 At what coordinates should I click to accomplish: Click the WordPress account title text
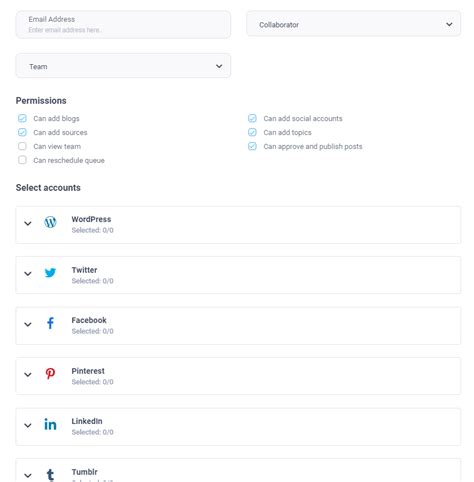[91, 219]
